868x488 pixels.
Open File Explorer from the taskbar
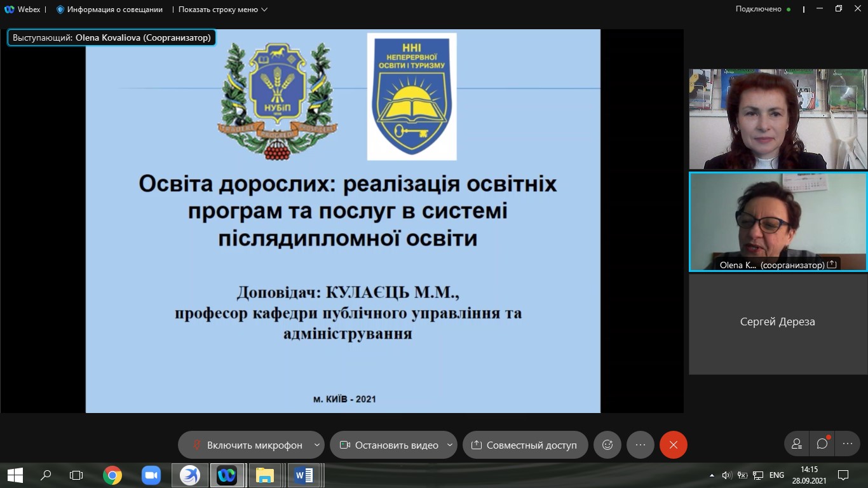point(264,475)
